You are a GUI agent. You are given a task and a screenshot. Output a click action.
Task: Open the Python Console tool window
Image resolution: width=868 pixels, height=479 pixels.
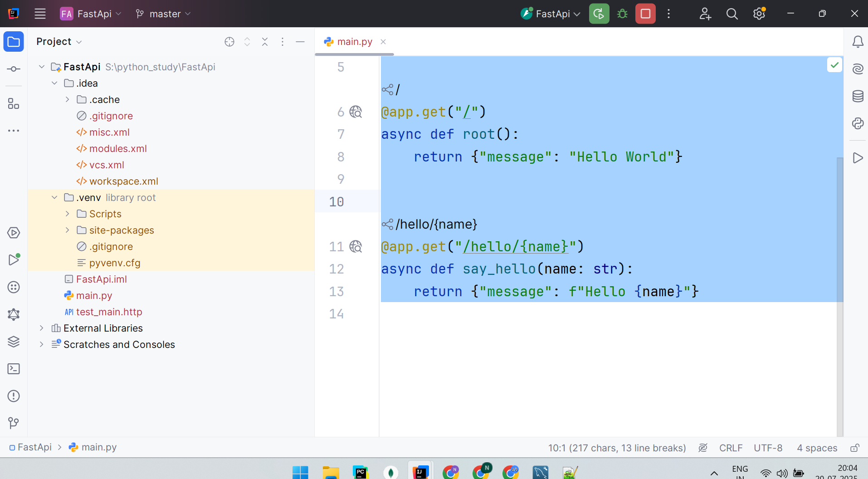tap(857, 123)
